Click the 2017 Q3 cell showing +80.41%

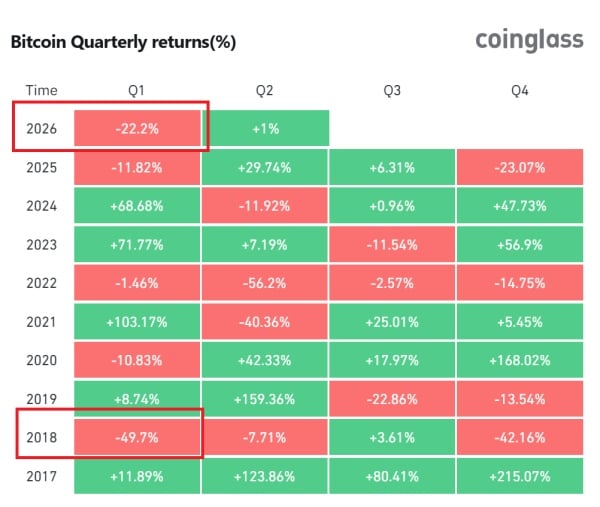coord(392,474)
